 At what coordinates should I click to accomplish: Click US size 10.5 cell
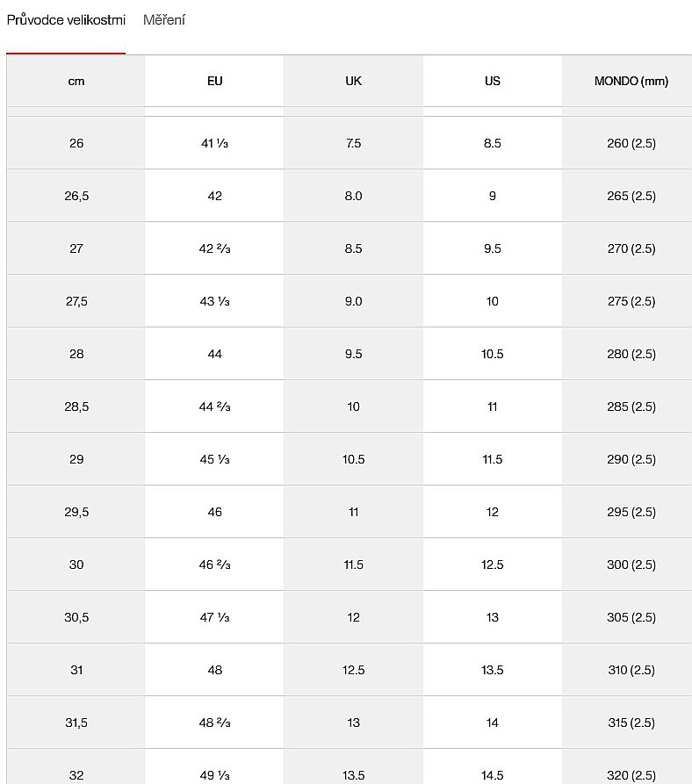(493, 354)
